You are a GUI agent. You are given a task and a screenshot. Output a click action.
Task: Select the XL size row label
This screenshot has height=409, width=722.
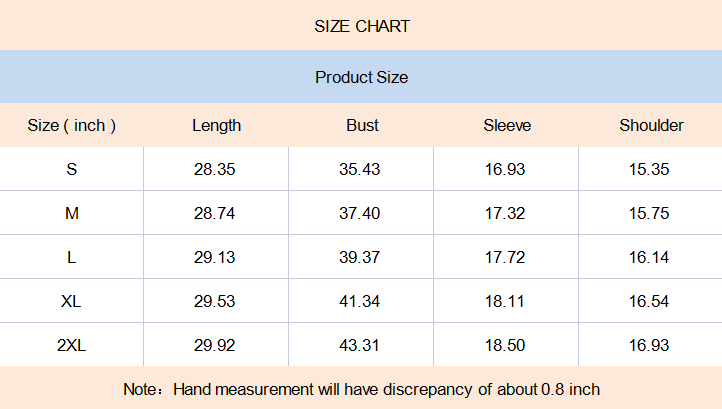[x=72, y=301]
